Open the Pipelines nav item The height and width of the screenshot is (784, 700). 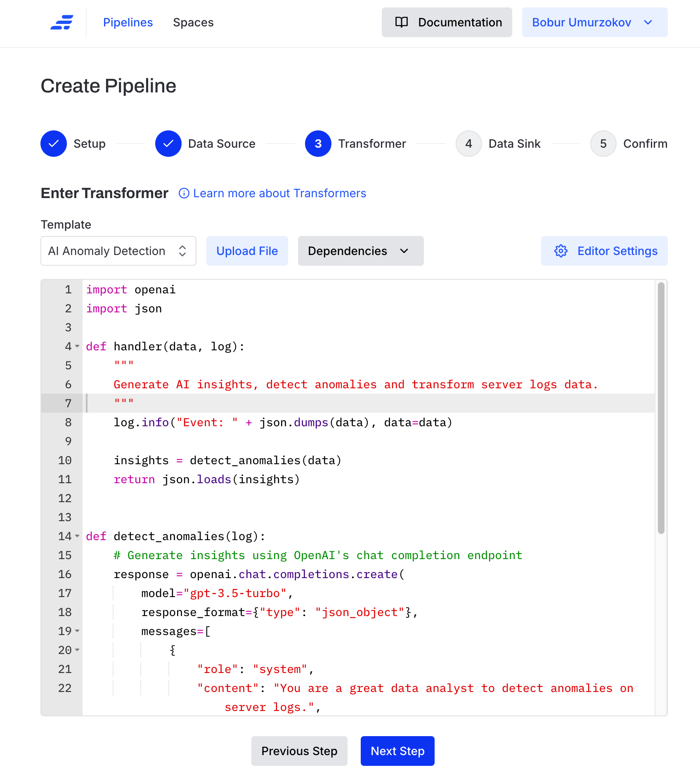click(x=128, y=22)
